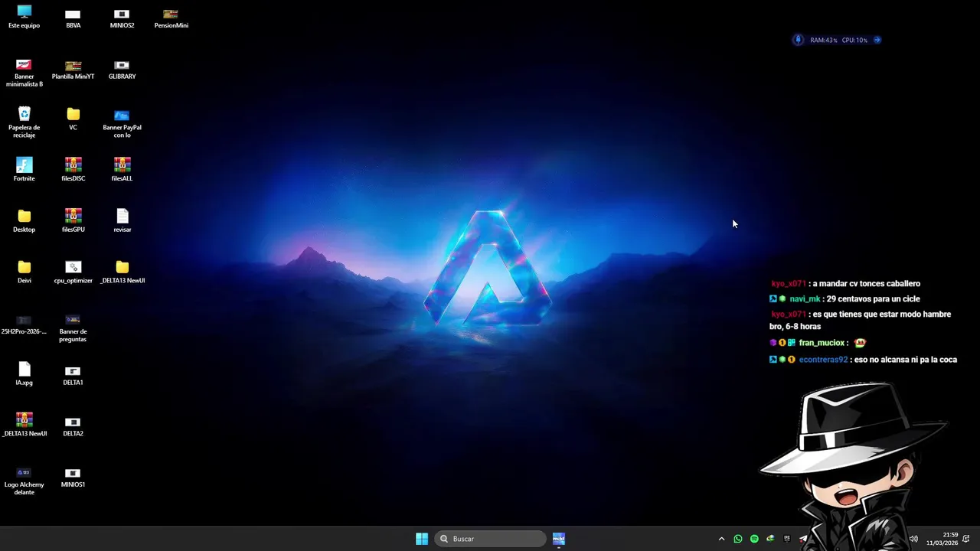The height and width of the screenshot is (551, 980).
Task: Select the VC folder
Action: [73, 119]
